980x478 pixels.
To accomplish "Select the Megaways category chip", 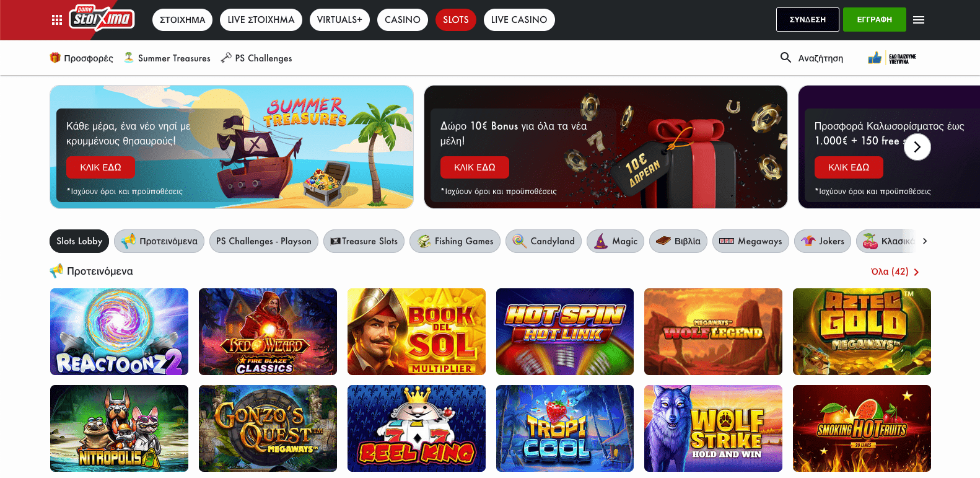I will pos(751,241).
